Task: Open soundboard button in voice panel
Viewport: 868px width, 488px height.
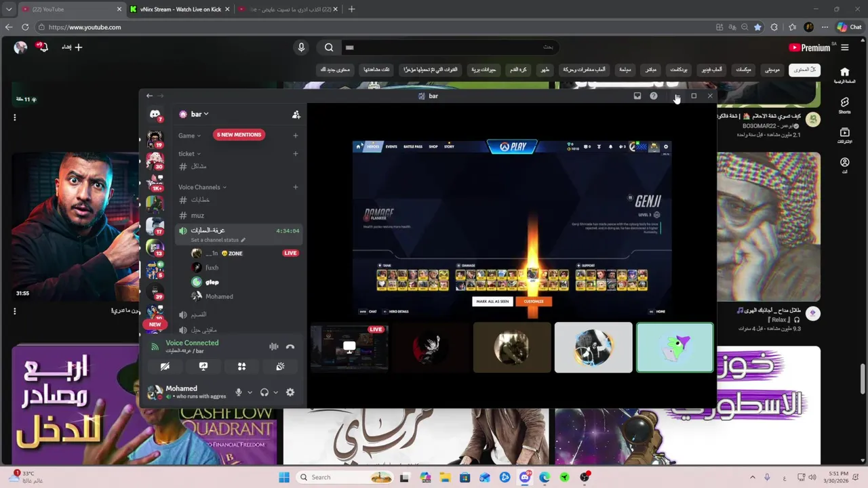Action: (280, 367)
